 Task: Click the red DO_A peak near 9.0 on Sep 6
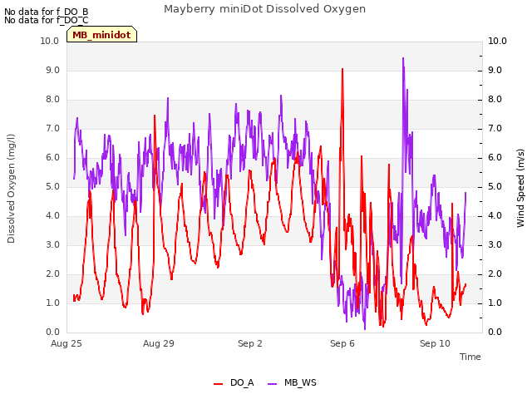pyautogui.click(x=342, y=69)
